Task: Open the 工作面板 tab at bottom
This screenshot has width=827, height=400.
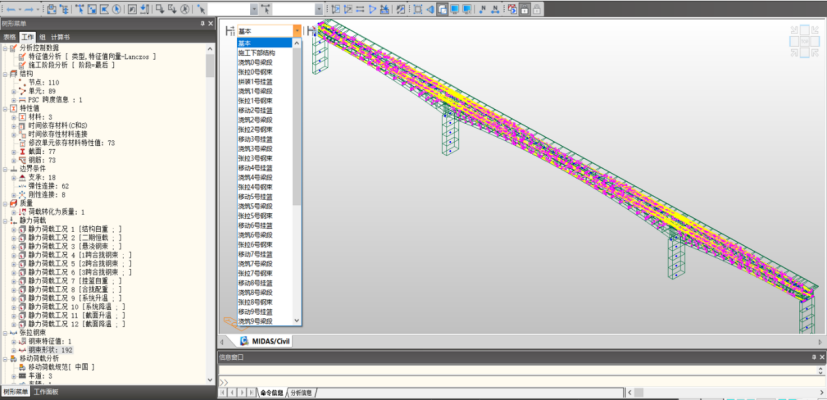Action: (48, 392)
